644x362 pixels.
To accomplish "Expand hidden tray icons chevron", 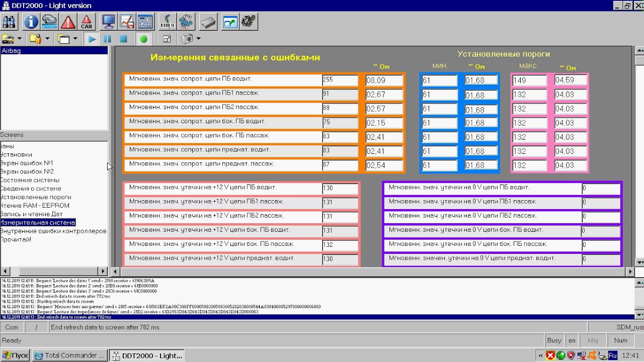I will [540, 355].
